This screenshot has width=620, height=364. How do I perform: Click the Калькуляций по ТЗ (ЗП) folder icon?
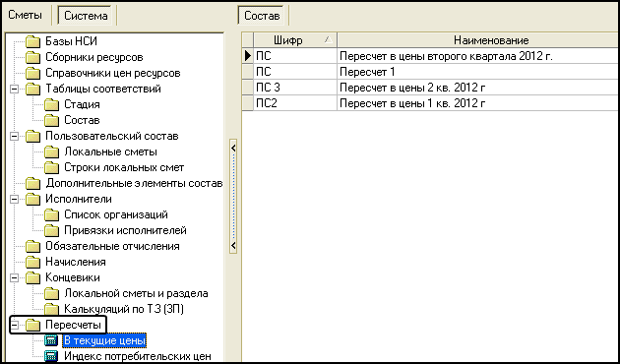click(x=51, y=310)
